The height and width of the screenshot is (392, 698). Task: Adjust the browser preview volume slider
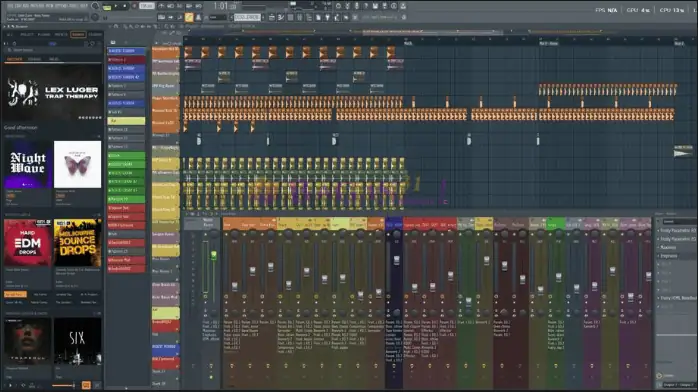[63, 385]
